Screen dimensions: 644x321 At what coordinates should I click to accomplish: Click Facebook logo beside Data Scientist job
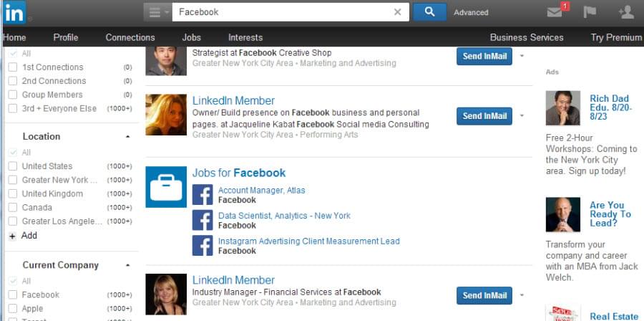[203, 220]
